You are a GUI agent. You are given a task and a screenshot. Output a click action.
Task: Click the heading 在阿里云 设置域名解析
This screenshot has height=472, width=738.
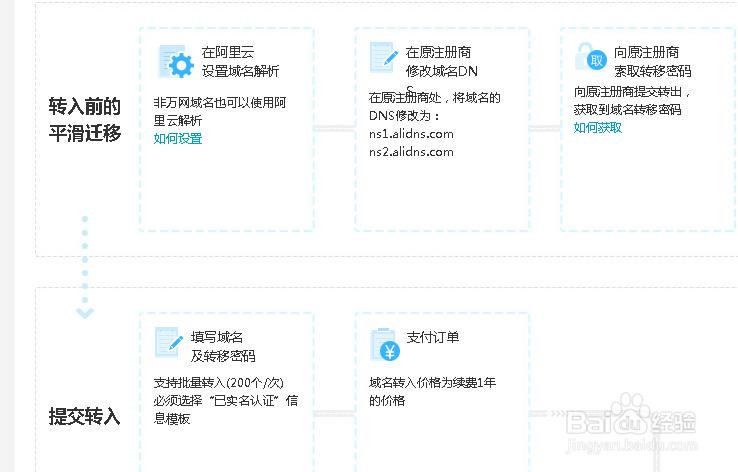tap(240, 62)
